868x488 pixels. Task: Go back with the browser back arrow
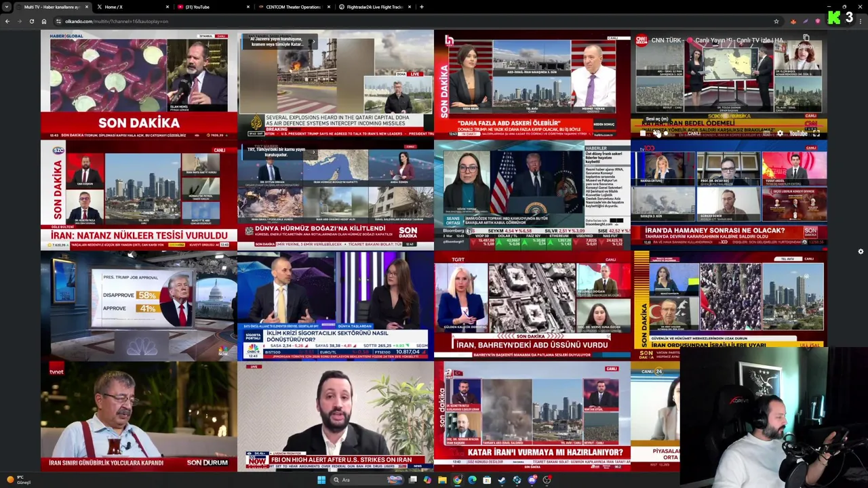point(7,21)
